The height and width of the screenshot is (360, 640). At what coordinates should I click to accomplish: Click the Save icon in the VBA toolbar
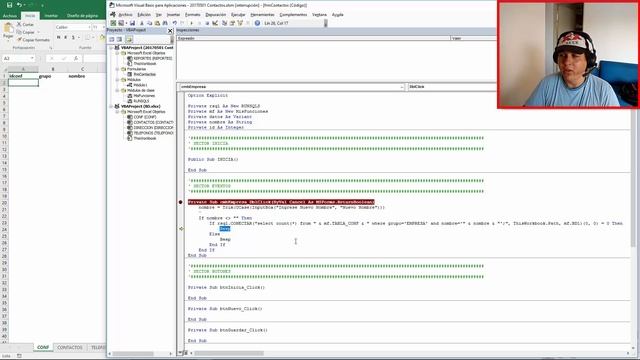pos(132,23)
